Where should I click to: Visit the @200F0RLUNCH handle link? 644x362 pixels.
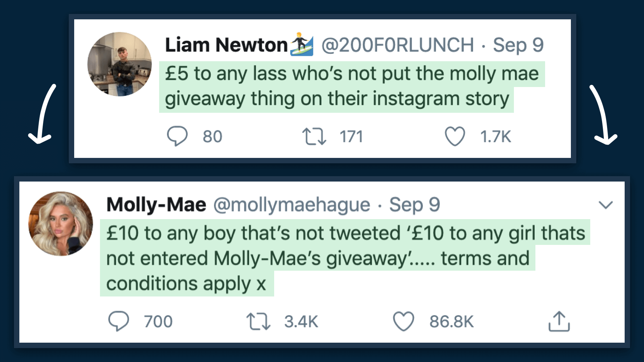click(397, 45)
